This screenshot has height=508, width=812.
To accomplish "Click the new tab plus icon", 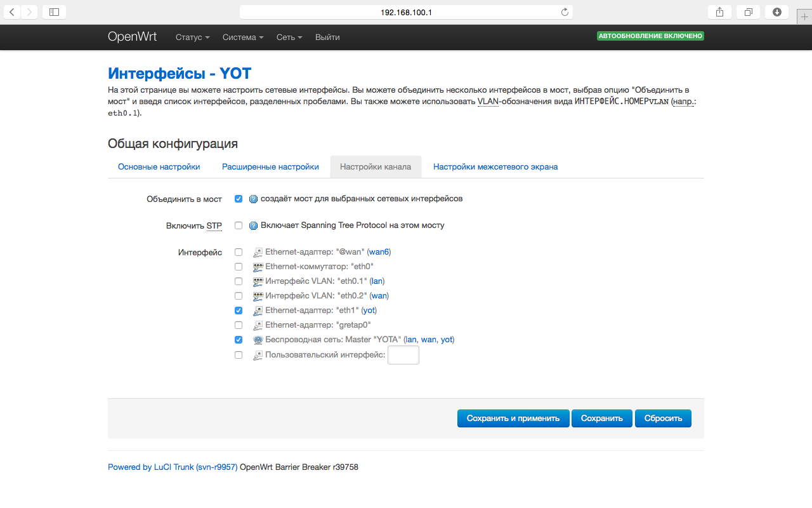I will [x=804, y=17].
